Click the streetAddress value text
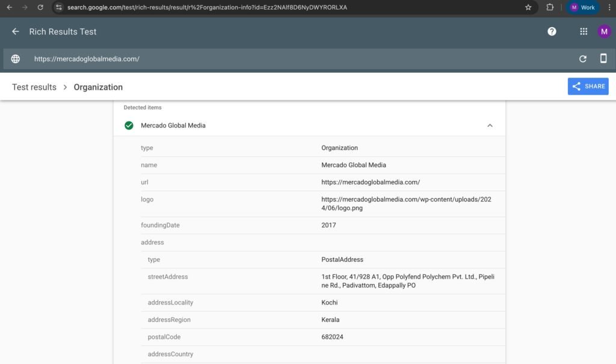Viewport: 616px width, 364px height. point(408,281)
